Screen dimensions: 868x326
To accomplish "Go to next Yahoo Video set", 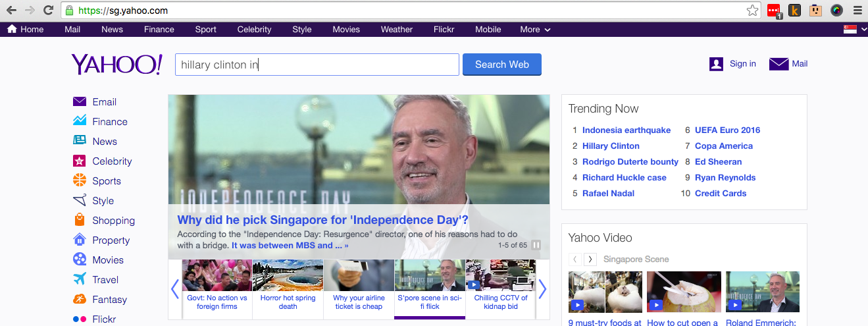I will (x=590, y=259).
